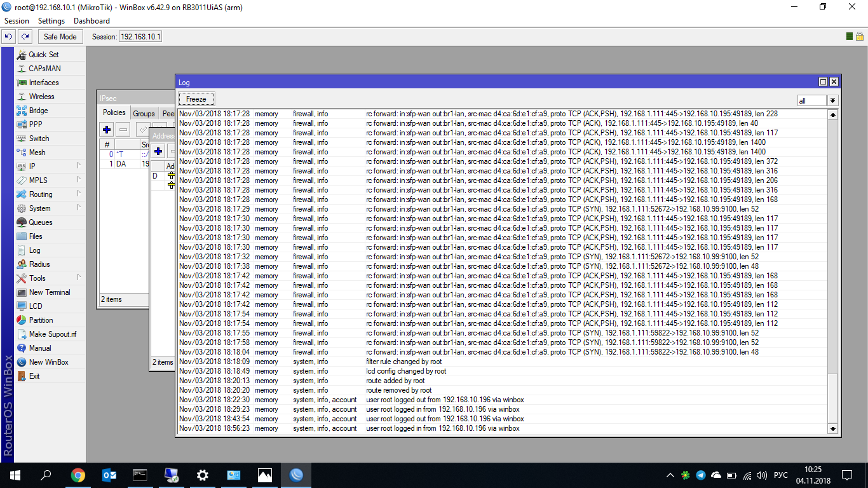Select the "route added by root" log entry
Screen dimensions: 868x488
coord(503,381)
